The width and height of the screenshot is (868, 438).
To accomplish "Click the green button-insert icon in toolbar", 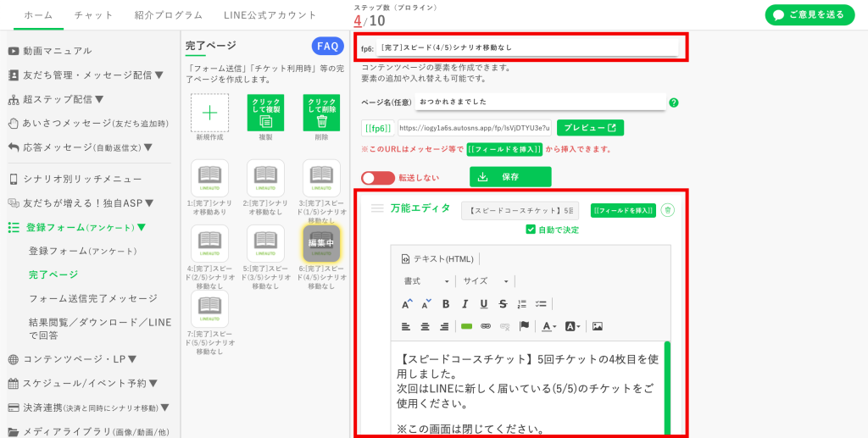I will [466, 326].
